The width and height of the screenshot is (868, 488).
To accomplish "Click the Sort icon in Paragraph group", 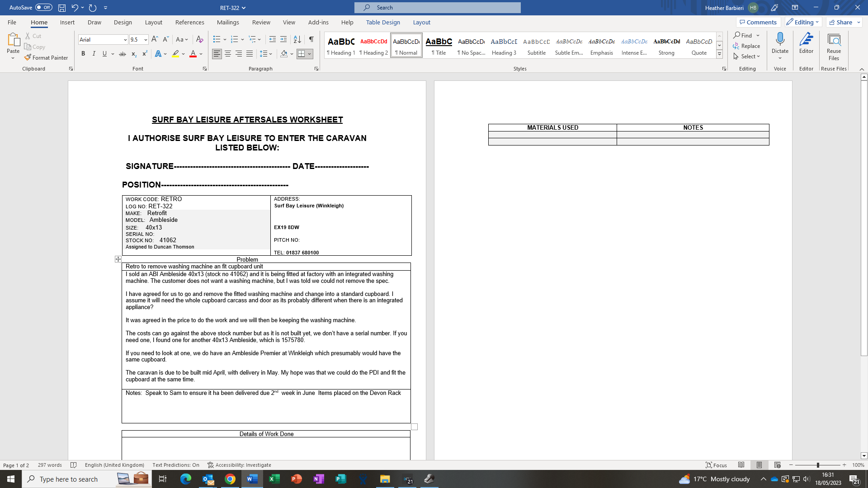I will [297, 39].
